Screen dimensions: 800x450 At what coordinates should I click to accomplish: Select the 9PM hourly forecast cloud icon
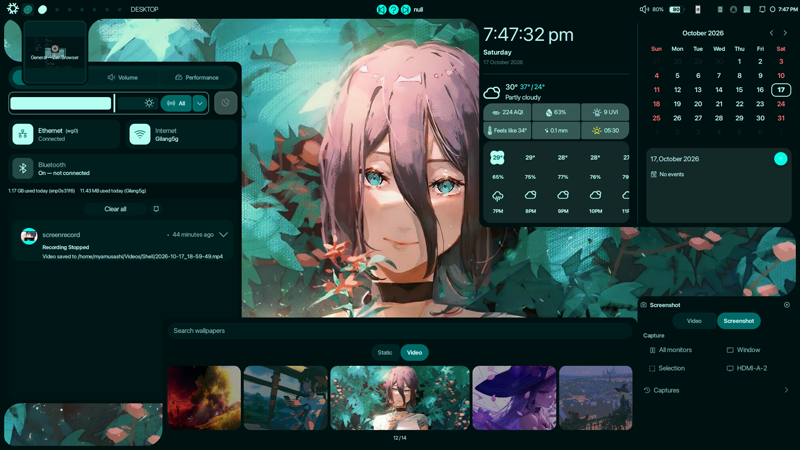tap(563, 195)
